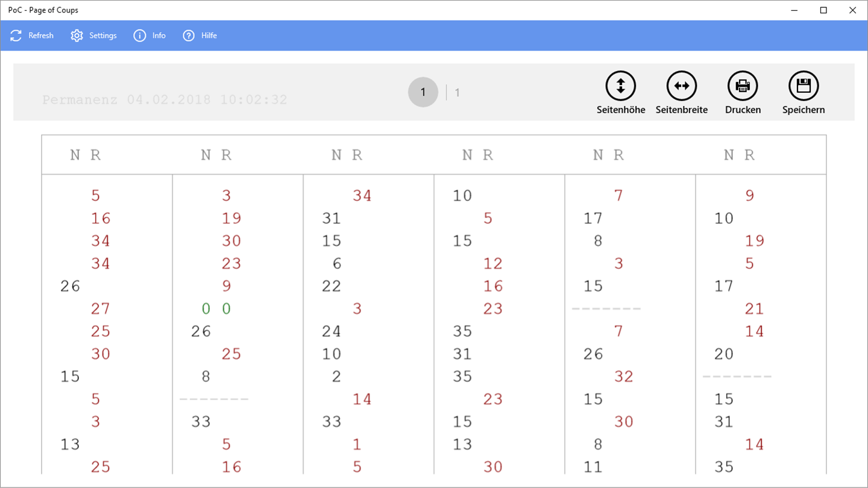The height and width of the screenshot is (488, 868).
Task: Click the Permanenz date title text
Action: click(x=165, y=99)
